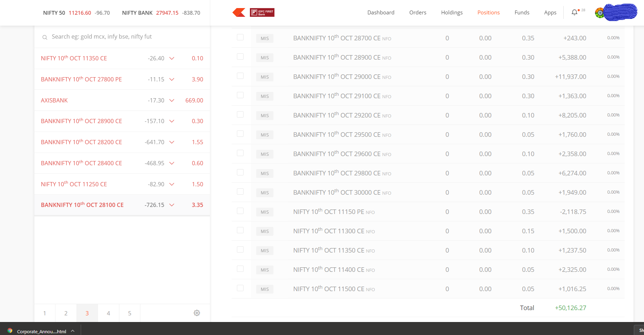Open marketwatch settings gear

197,313
